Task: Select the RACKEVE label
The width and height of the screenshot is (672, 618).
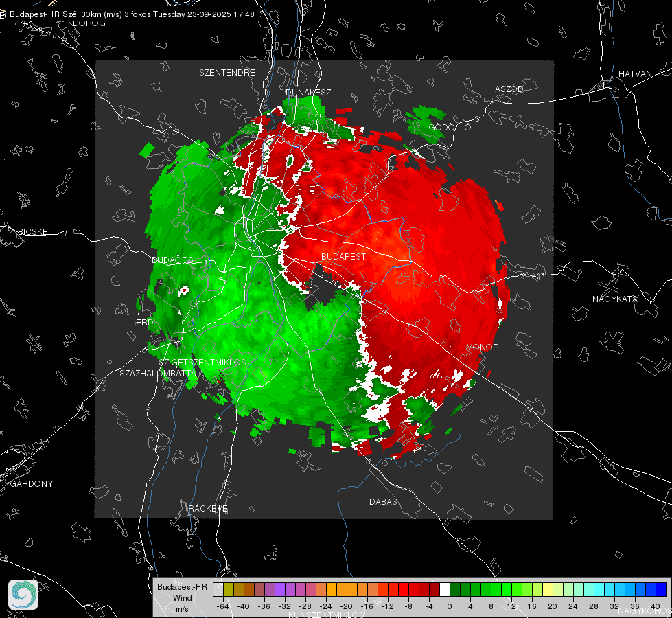Action: [208, 508]
